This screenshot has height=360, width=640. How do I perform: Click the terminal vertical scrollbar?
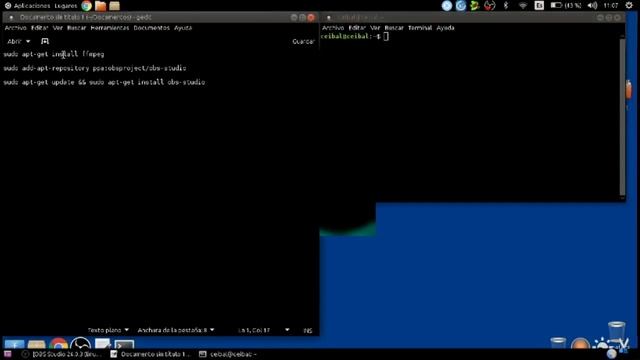click(622, 116)
